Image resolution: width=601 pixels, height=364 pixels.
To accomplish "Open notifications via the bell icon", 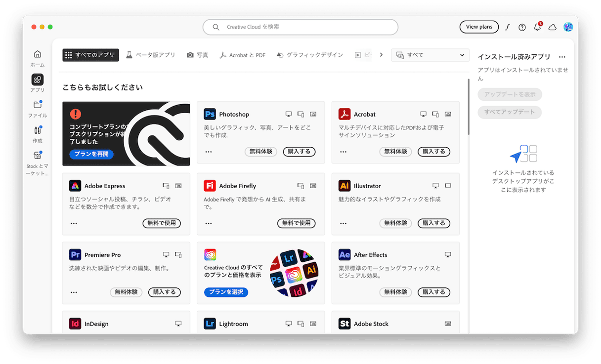I will click(x=537, y=27).
